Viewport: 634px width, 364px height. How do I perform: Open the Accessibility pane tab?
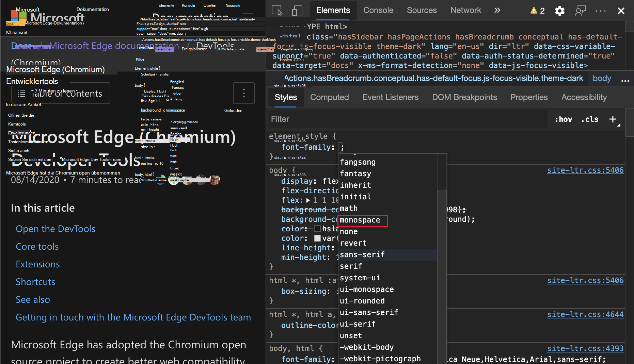point(584,97)
